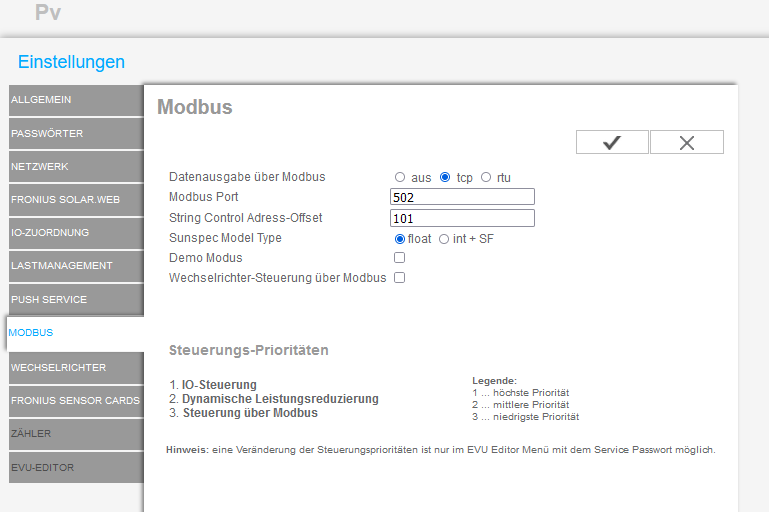Select the 'rtu' Modbus output option
This screenshot has width=769, height=512.
click(486, 177)
